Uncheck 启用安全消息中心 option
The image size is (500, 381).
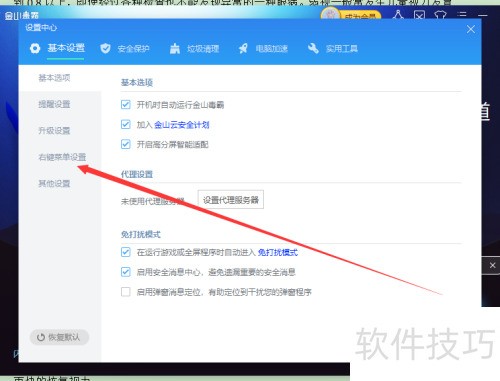(x=126, y=272)
